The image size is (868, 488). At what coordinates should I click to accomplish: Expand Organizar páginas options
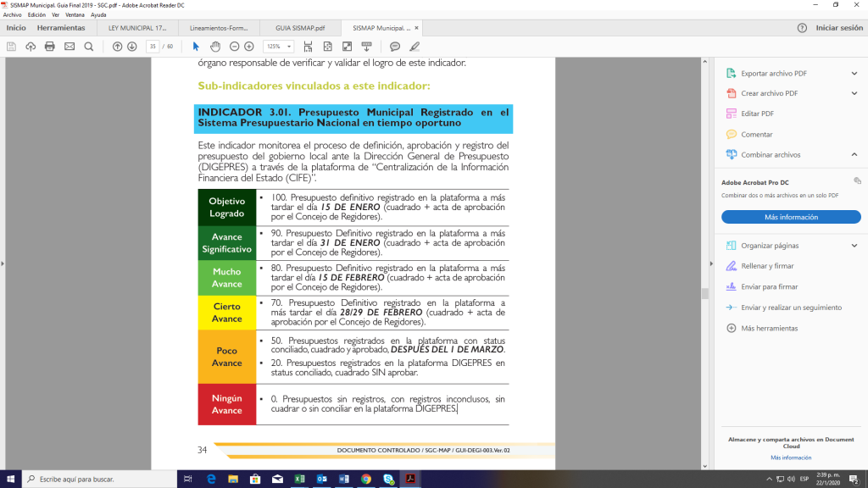(854, 246)
